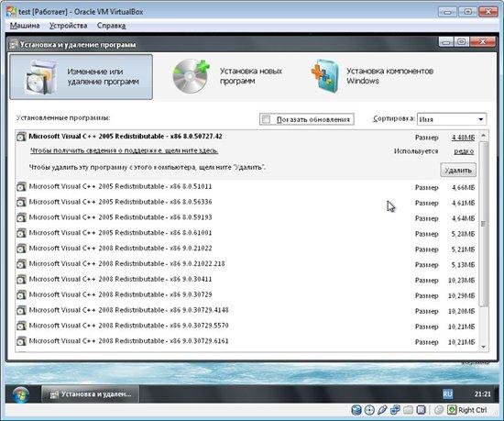Screen dimensions: 504x421
Task: Click the 'Right Ctrl' host key label
Action: 473,410
